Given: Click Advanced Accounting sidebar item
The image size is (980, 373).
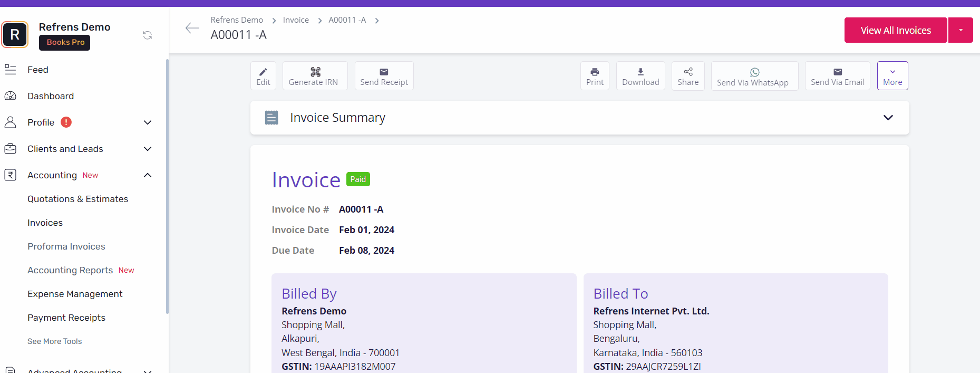Looking at the screenshot, I should click(x=74, y=370).
